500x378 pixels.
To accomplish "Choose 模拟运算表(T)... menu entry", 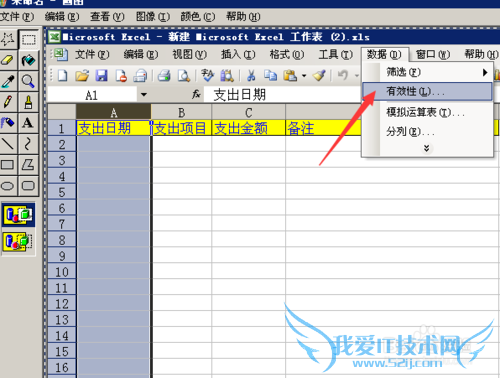I will tap(427, 112).
